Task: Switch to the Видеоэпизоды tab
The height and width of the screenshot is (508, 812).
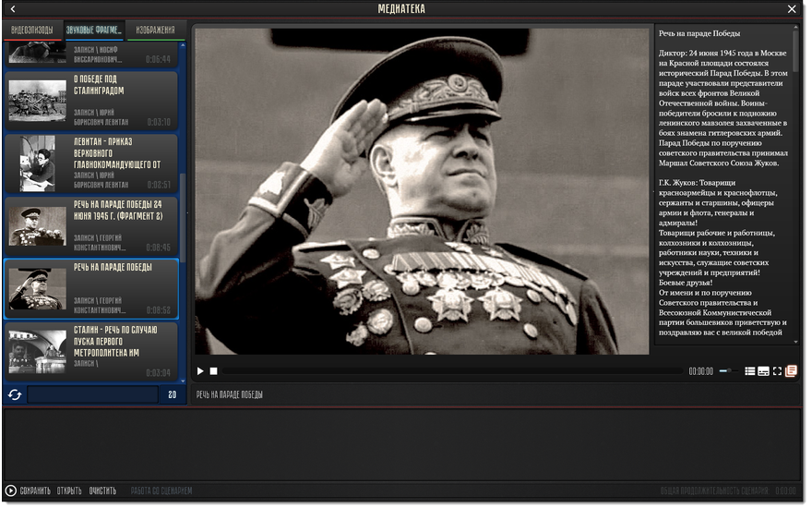Action: (32, 30)
